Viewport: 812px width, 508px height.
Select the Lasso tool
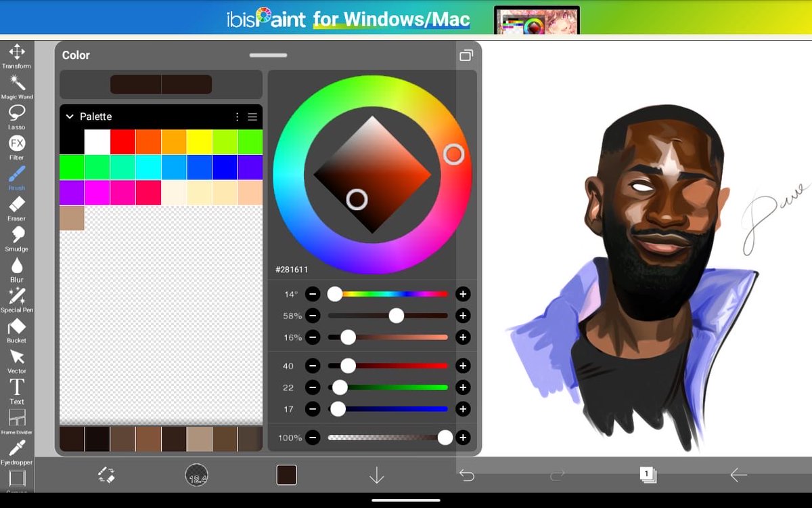17,117
